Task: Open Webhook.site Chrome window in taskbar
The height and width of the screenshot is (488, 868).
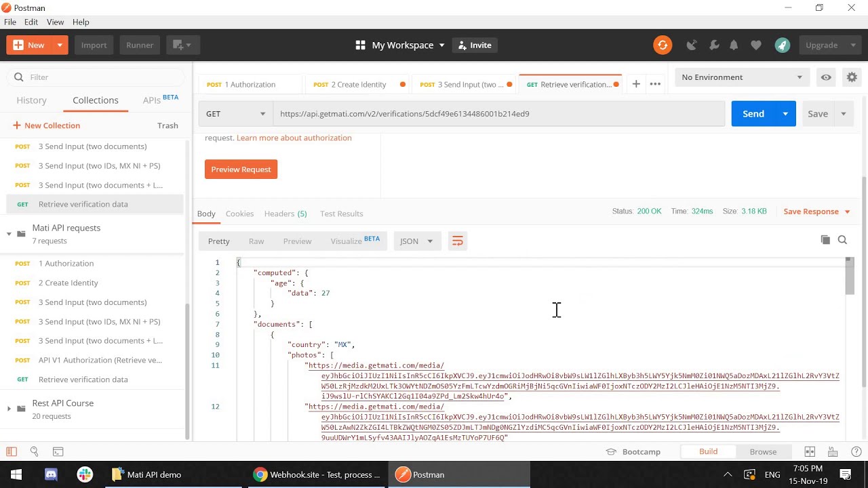Action: 317,474
